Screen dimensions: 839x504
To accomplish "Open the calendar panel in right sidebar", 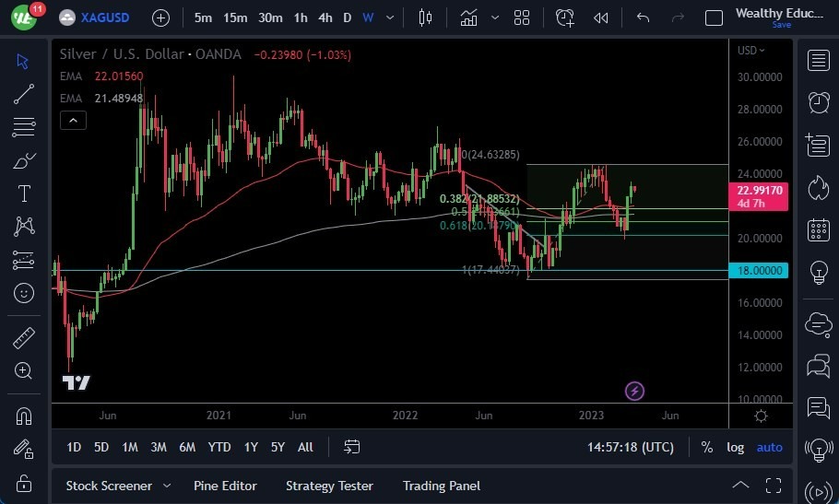I will [817, 229].
